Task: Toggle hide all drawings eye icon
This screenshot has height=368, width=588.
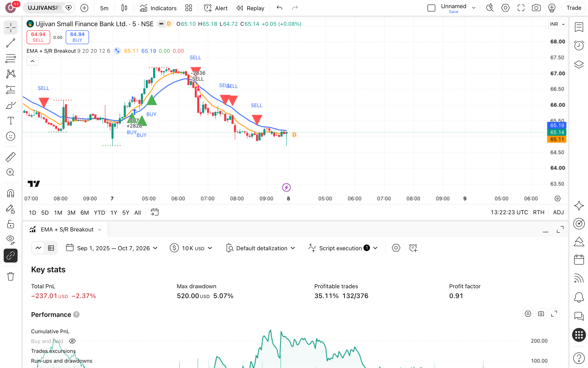Action: pos(10,240)
